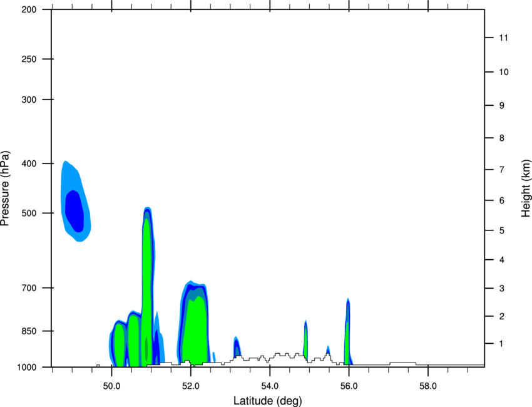Click pressure tick label 250
This screenshot has height=407, width=532.
[x=29, y=59]
